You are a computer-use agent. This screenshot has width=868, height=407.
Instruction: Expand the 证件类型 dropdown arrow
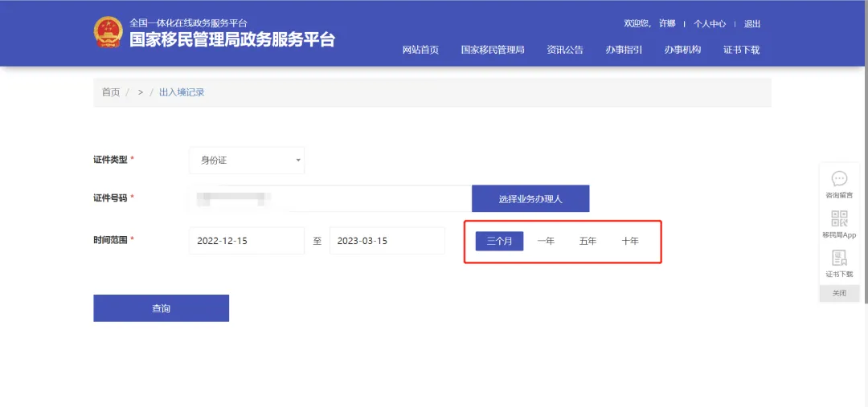pos(298,161)
